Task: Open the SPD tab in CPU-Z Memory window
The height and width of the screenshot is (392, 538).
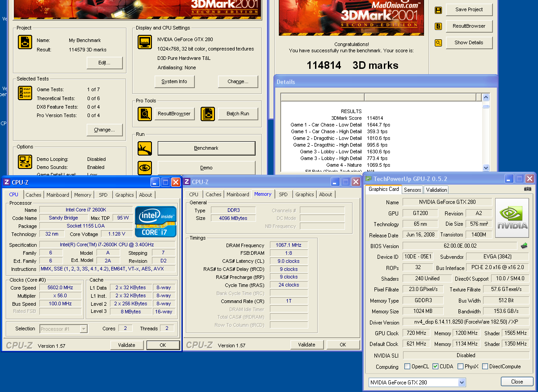Action: pos(283,194)
